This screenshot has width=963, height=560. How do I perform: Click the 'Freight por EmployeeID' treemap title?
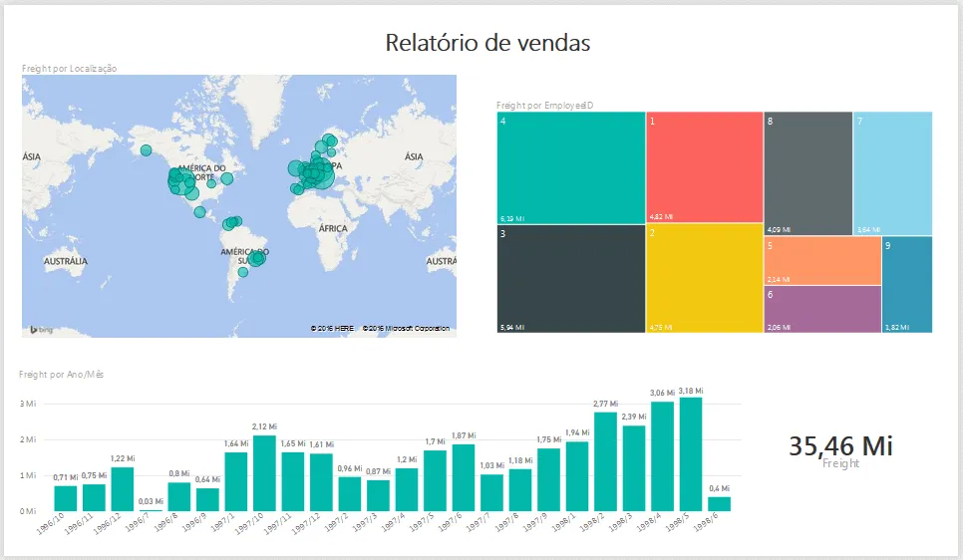(x=544, y=105)
